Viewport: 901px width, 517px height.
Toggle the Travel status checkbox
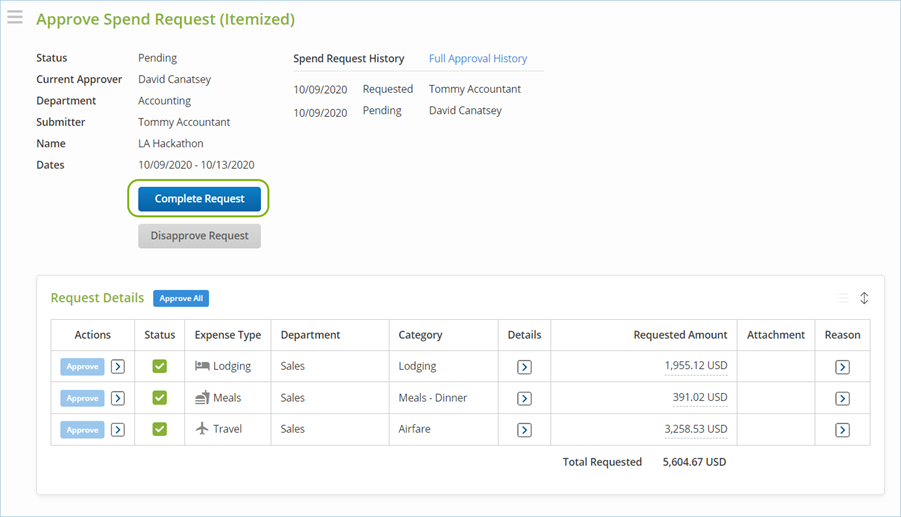tap(160, 430)
